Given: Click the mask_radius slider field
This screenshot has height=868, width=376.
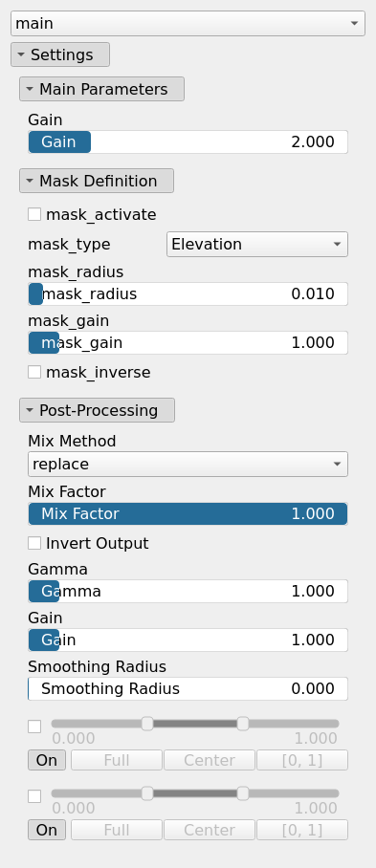Looking at the screenshot, I should pyautogui.click(x=188, y=293).
